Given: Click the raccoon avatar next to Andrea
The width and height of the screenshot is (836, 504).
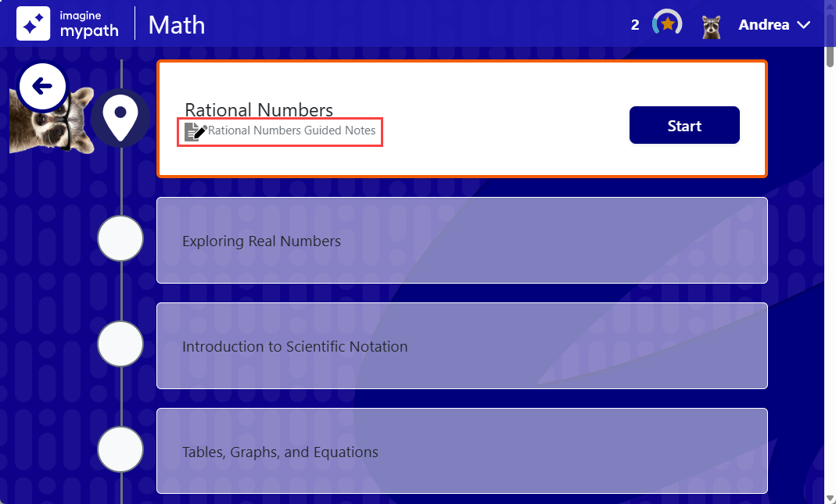Looking at the screenshot, I should (711, 26).
